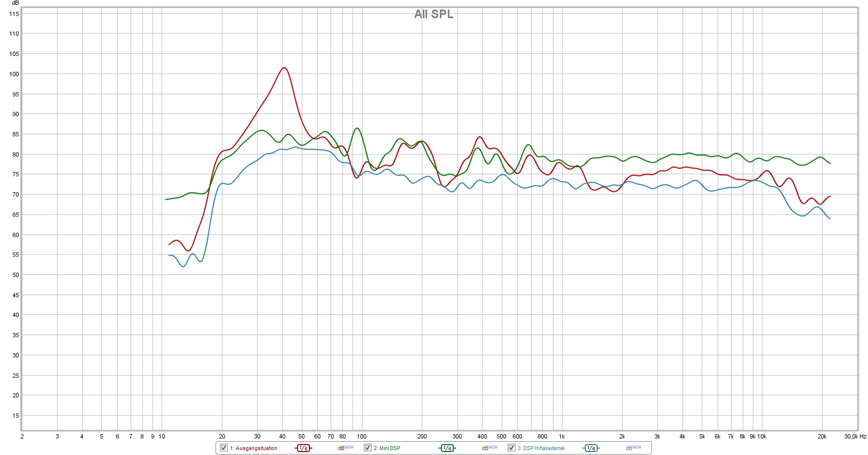
Task: Click the green 1/6 smoothing icon for Mini DSP
Action: click(447, 448)
